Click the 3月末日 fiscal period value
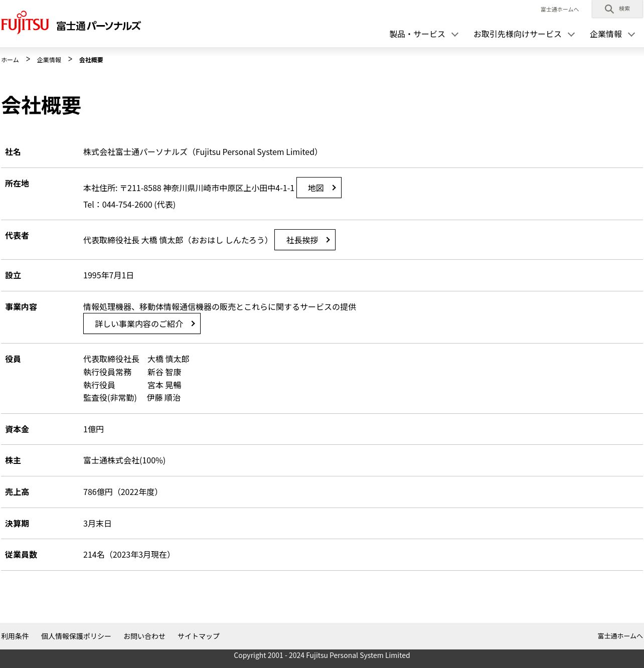 pos(97,524)
